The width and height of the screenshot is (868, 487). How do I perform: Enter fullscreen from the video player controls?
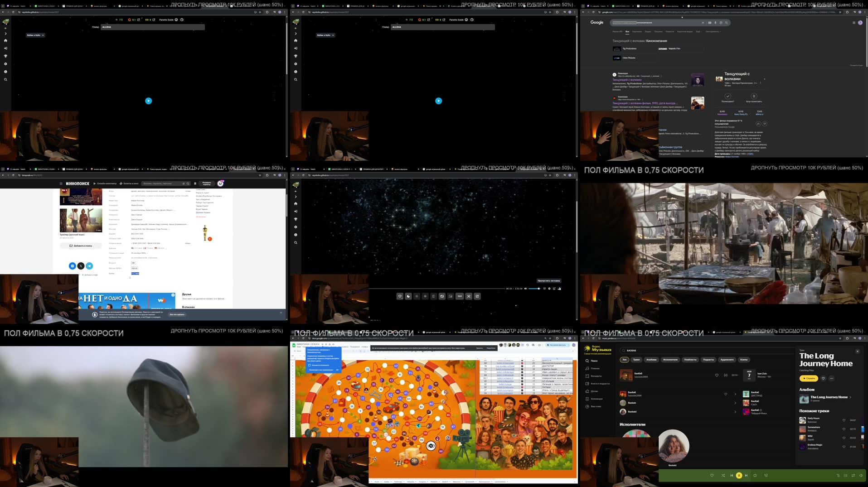pyautogui.click(x=469, y=296)
